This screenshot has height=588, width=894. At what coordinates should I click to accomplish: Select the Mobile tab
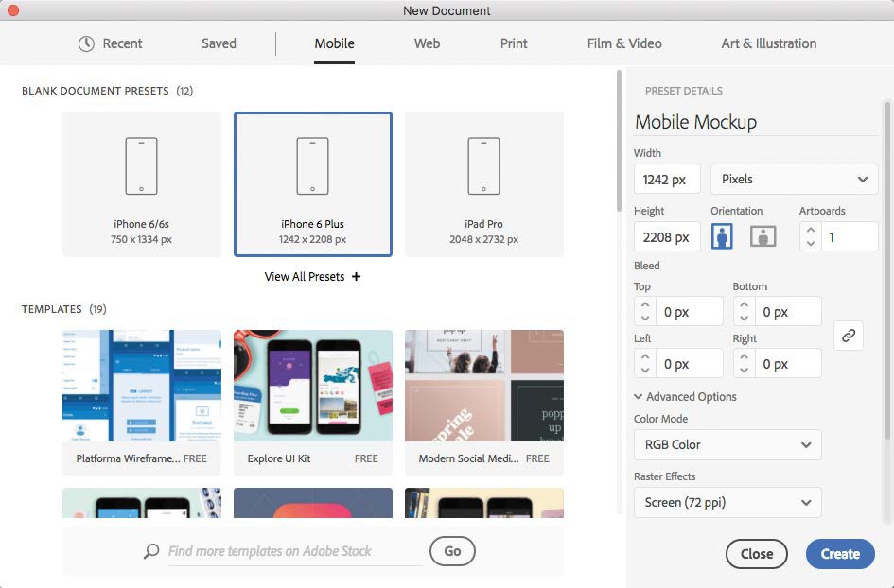(x=334, y=43)
